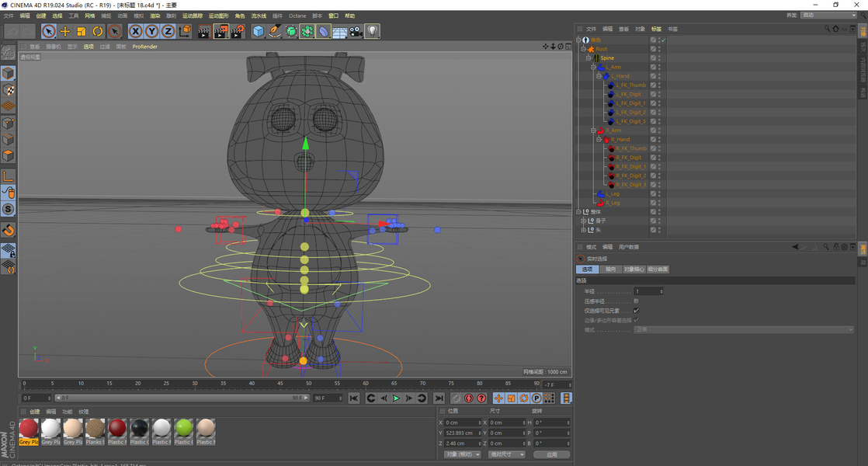Image resolution: width=868 pixels, height=466 pixels.
Task: Check the pressure radius checkbox
Action: pos(636,301)
